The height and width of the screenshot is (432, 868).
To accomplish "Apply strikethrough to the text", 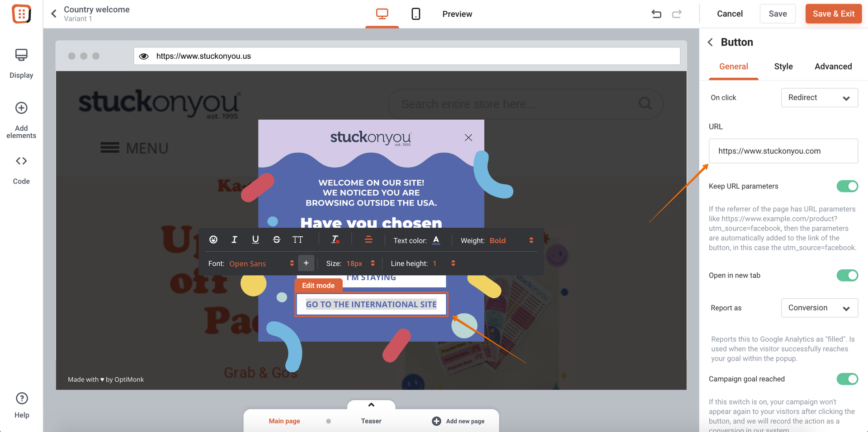I will pyautogui.click(x=277, y=239).
